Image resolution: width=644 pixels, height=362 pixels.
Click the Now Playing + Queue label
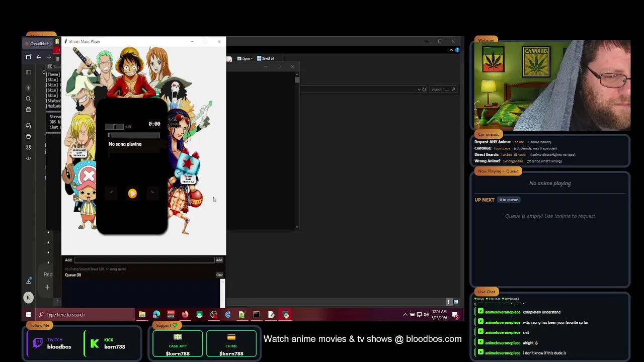(498, 171)
